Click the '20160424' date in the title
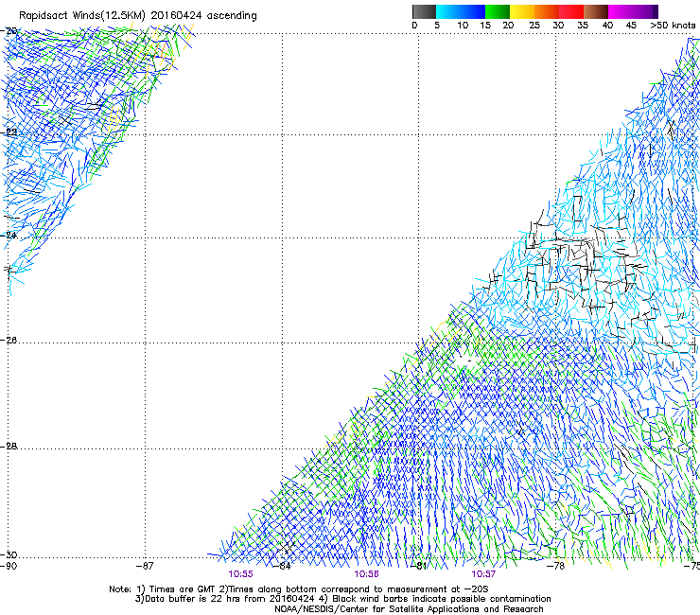Viewport: 700px width, 615px height. 176,15
